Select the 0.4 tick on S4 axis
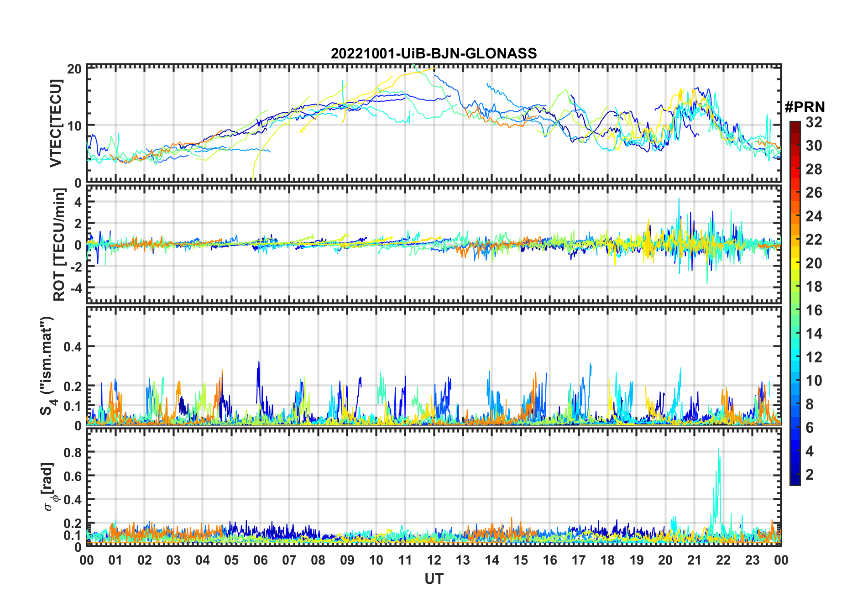 tap(73, 347)
